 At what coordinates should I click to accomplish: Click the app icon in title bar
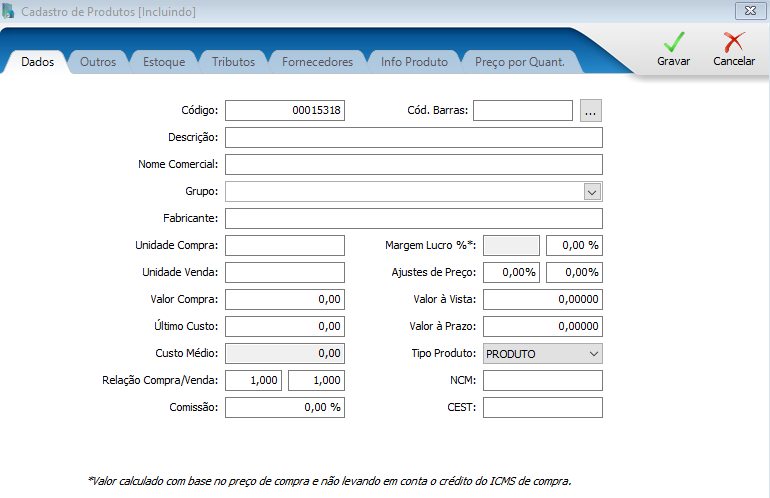[x=10, y=11]
